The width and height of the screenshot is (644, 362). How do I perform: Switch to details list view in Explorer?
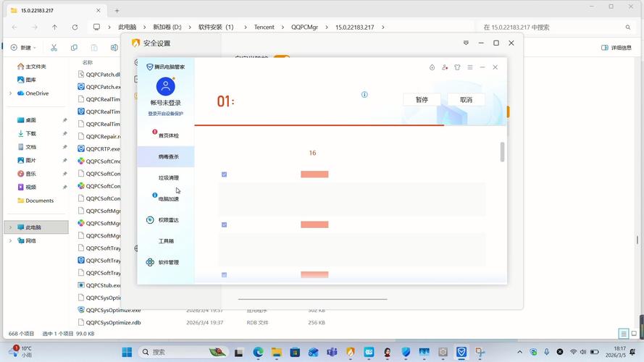pos(624,334)
